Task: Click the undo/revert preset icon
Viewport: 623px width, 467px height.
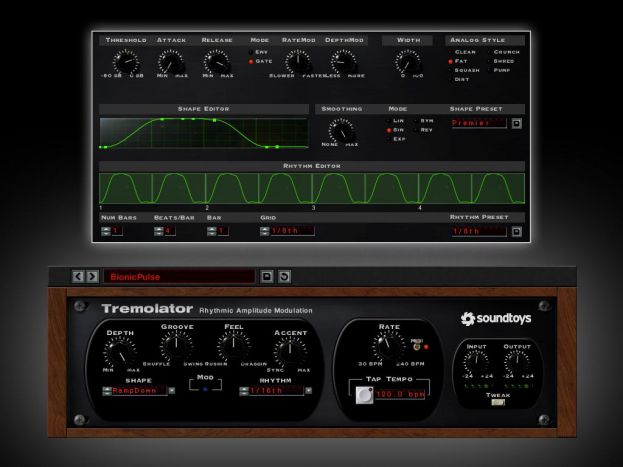Action: [282, 275]
